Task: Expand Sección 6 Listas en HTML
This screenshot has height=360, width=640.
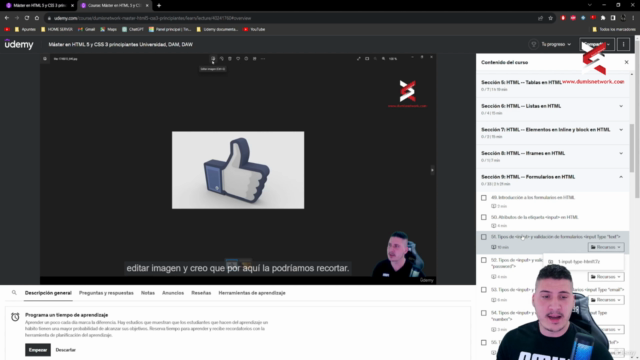Action: coord(553,109)
